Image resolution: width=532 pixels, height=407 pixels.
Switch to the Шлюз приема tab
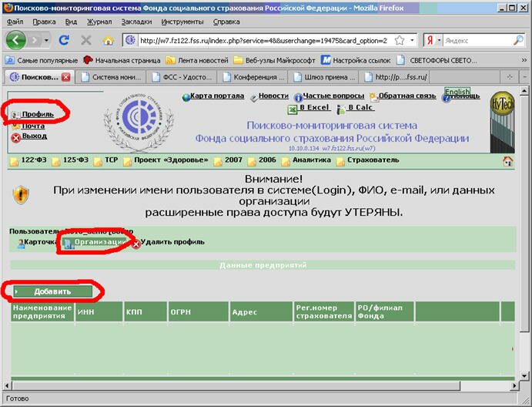coord(323,77)
